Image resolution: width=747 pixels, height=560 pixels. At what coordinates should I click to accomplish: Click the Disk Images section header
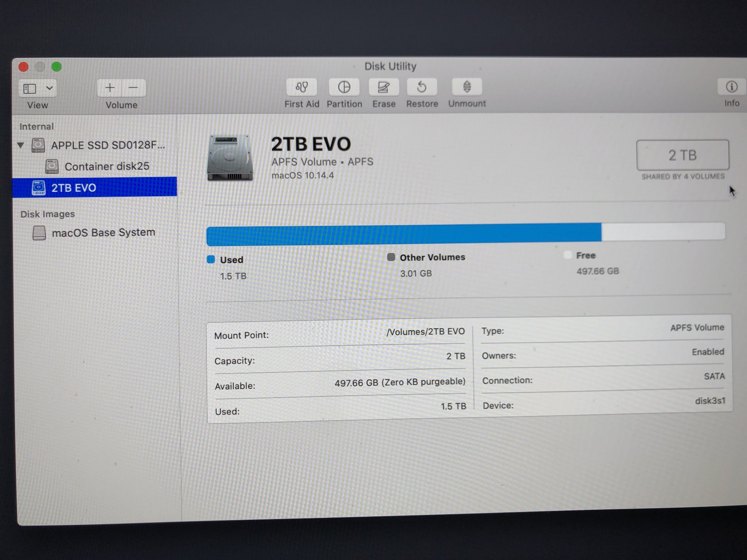47,214
